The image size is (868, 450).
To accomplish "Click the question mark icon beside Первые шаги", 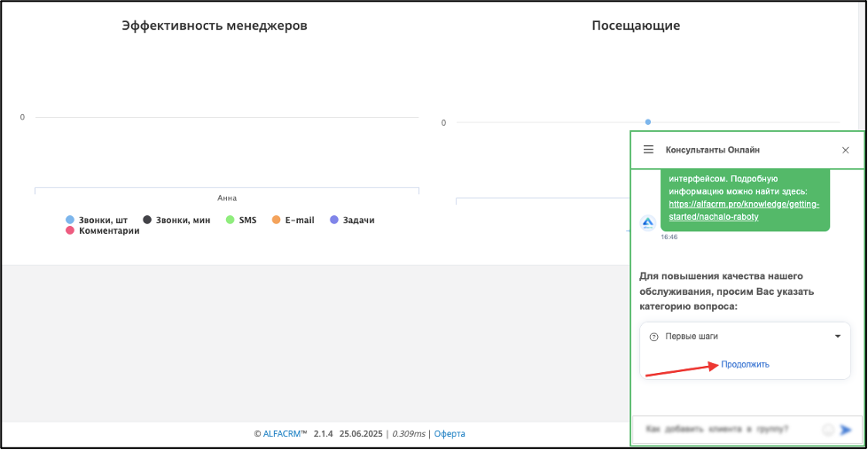I will pos(653,337).
